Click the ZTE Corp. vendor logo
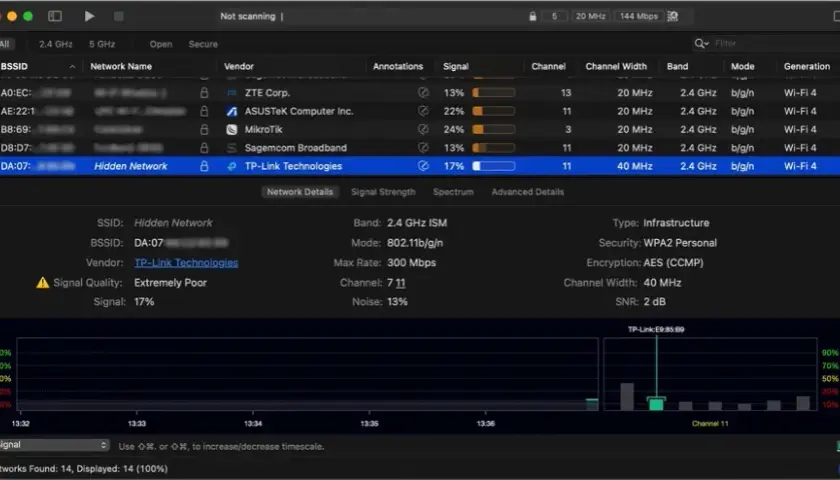Image resolution: width=840 pixels, height=480 pixels. tap(231, 93)
